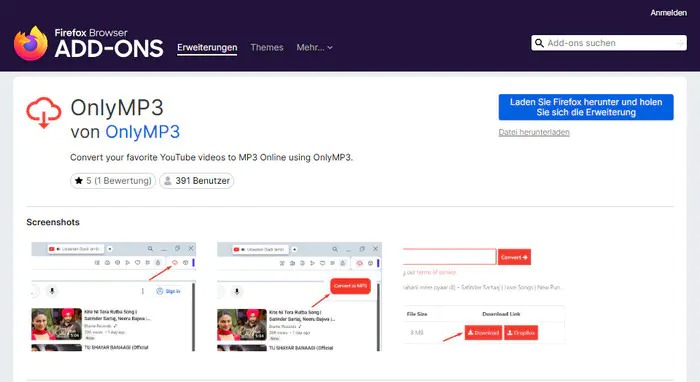Click the Firefox Browser ADD-ONS title
This screenshot has height=382, width=700.
[x=109, y=43]
